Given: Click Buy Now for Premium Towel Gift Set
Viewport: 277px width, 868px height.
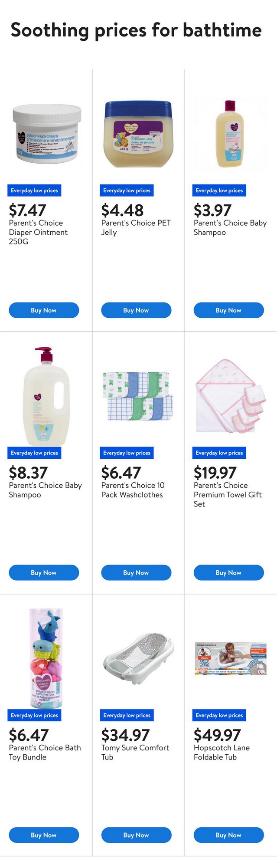Looking at the screenshot, I should pyautogui.click(x=228, y=572).
